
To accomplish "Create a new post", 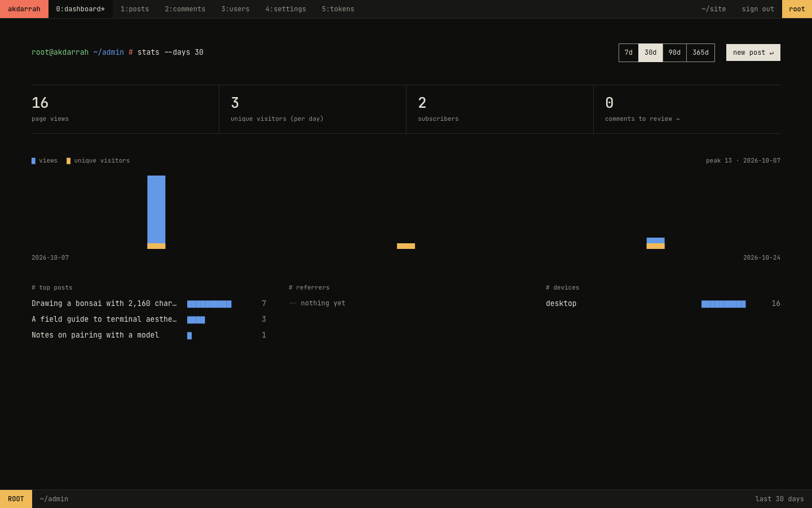I will (x=753, y=52).
